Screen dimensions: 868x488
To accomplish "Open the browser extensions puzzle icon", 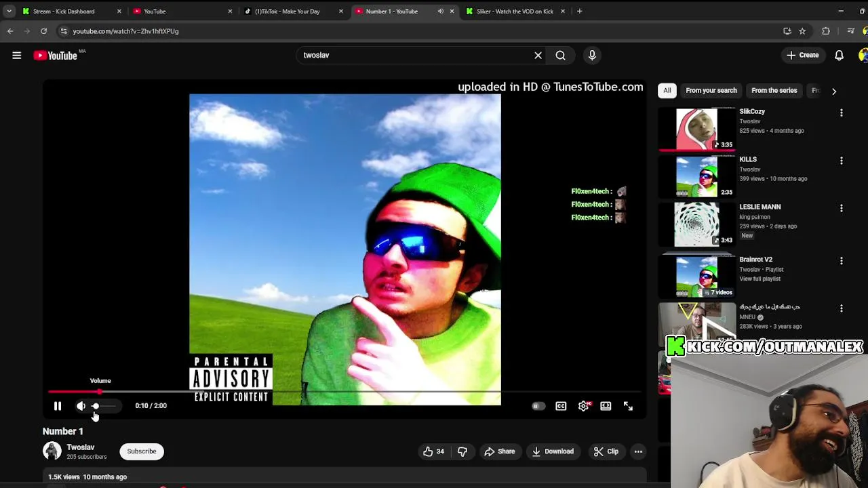I will click(x=825, y=31).
